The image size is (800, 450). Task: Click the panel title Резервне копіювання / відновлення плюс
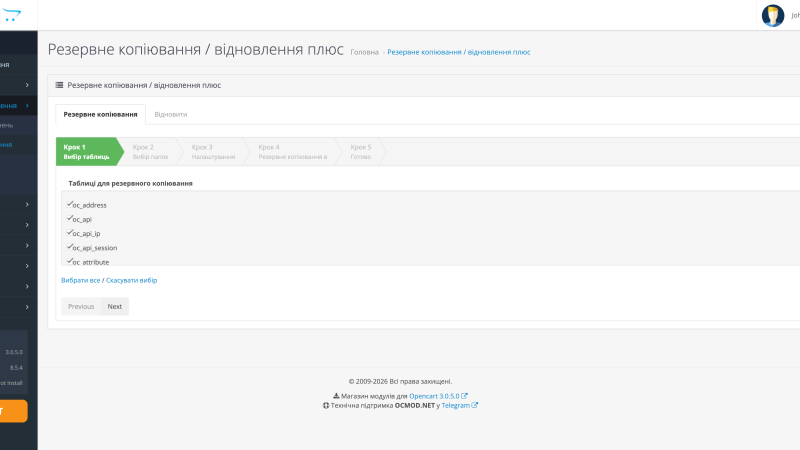(144, 85)
